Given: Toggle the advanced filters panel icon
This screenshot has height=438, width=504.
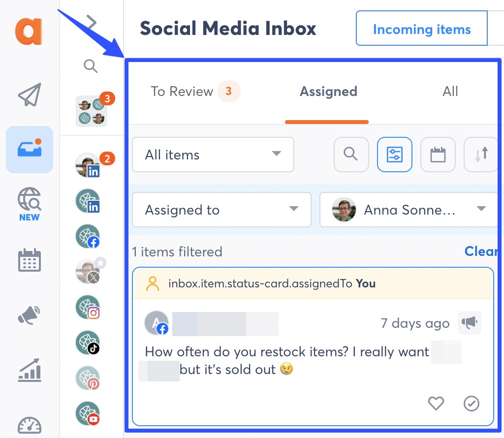Looking at the screenshot, I should (x=394, y=155).
